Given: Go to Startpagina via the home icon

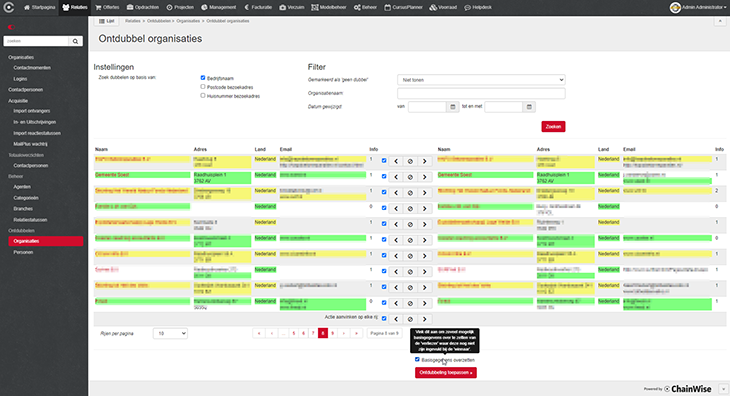Looking at the screenshot, I should coord(27,7).
